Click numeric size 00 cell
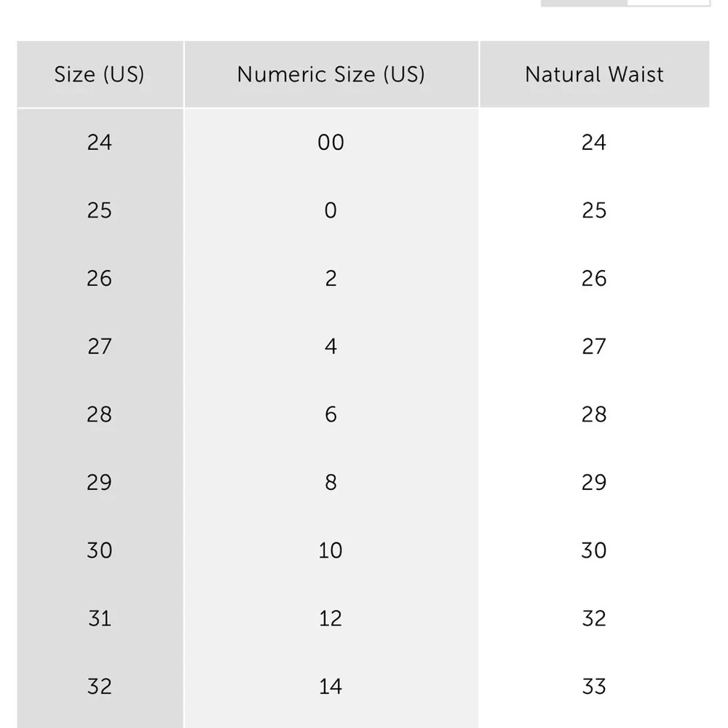The image size is (728, 728). tap(331, 143)
